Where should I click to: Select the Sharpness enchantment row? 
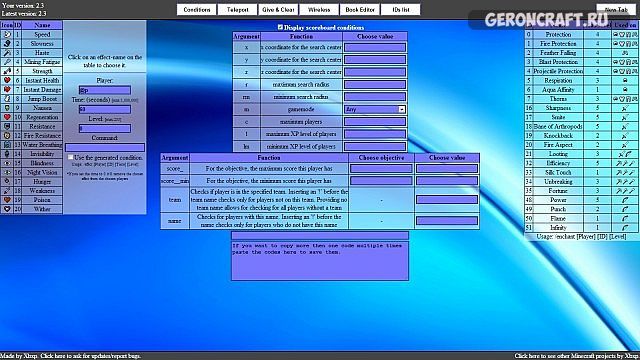pos(581,108)
